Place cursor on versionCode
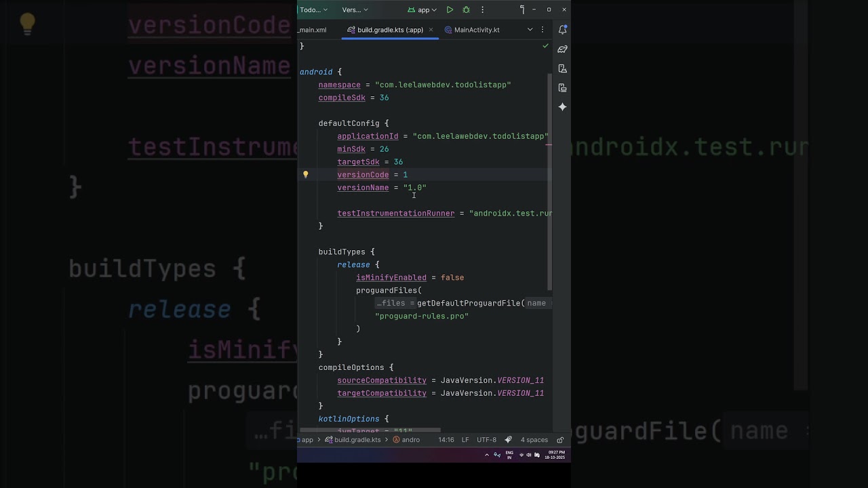 point(363,175)
